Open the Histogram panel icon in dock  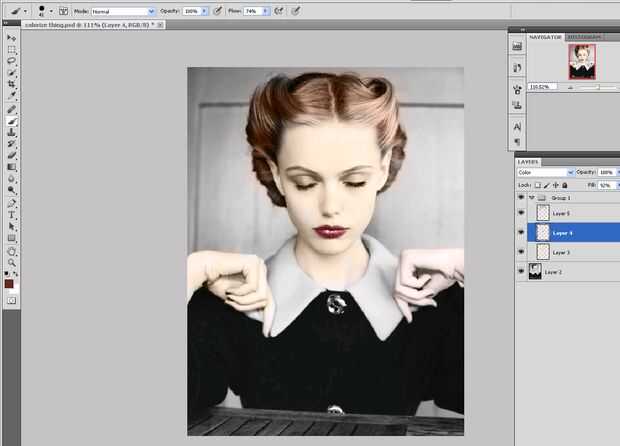tap(517, 47)
